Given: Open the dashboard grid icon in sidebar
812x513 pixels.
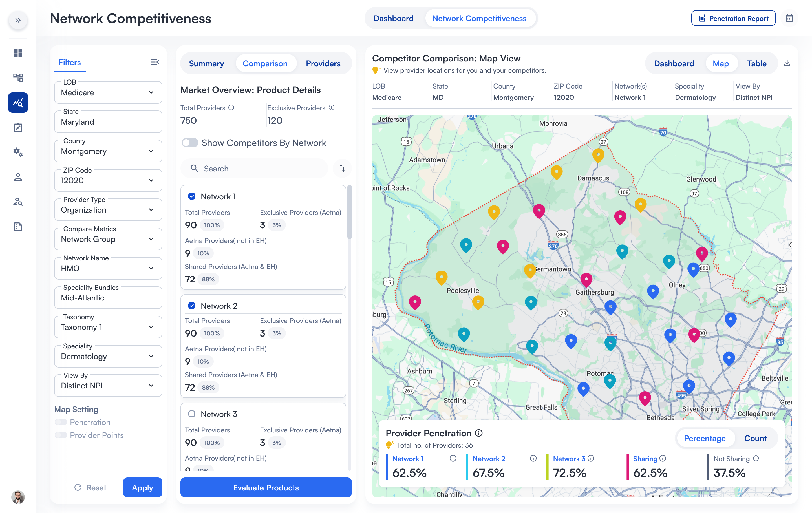Looking at the screenshot, I should [x=18, y=53].
